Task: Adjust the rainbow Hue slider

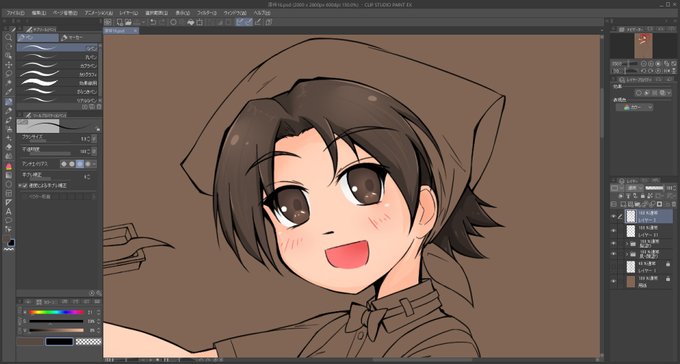Action: [56, 312]
